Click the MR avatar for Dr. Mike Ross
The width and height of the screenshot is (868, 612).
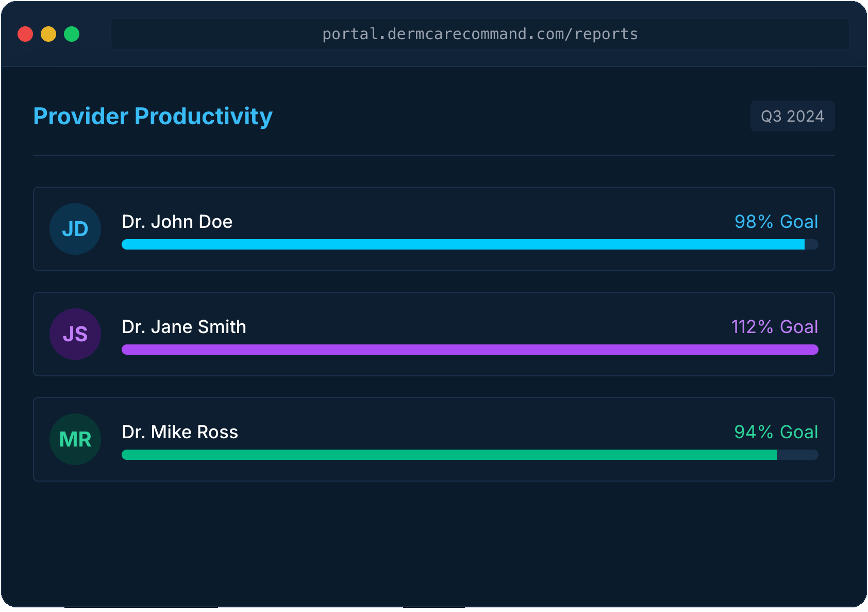click(x=75, y=439)
